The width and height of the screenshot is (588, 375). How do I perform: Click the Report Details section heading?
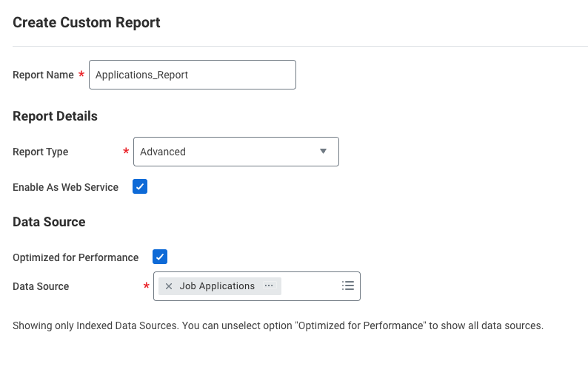[55, 116]
